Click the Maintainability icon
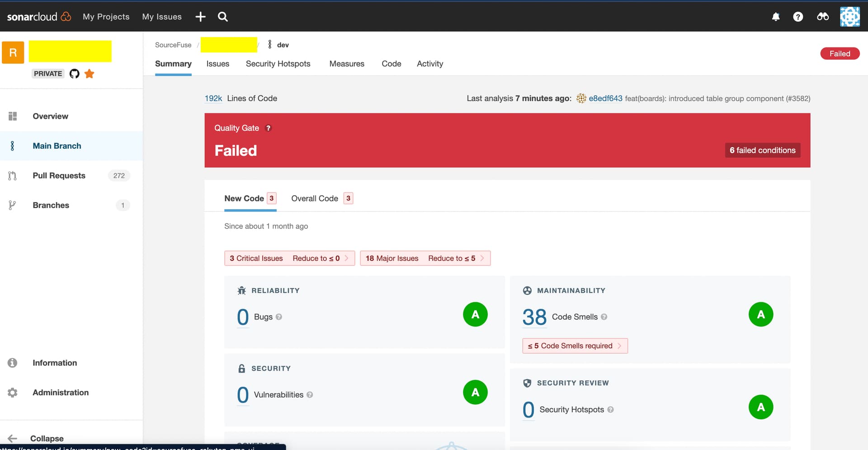The height and width of the screenshot is (450, 868). tap(527, 291)
